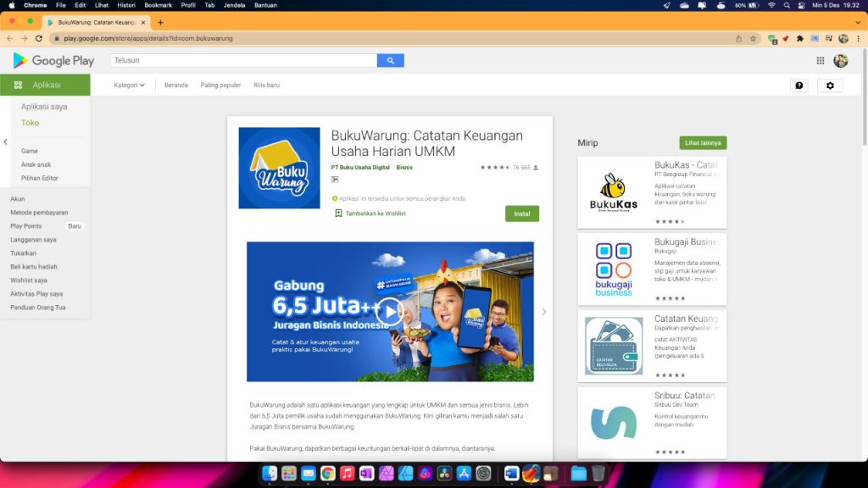Play the BukuWarung promo video

point(390,312)
